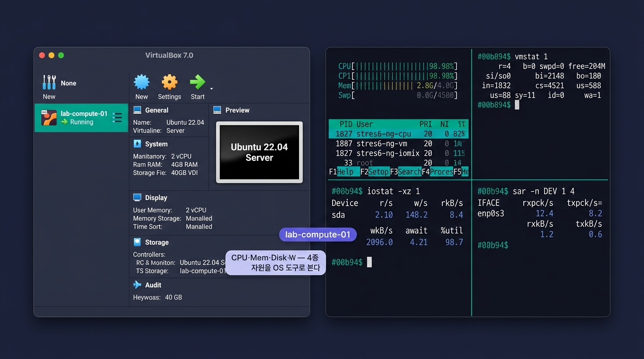Screen dimensions: 644x359
Task: Select the w/s value '148.2'
Action: point(417,215)
